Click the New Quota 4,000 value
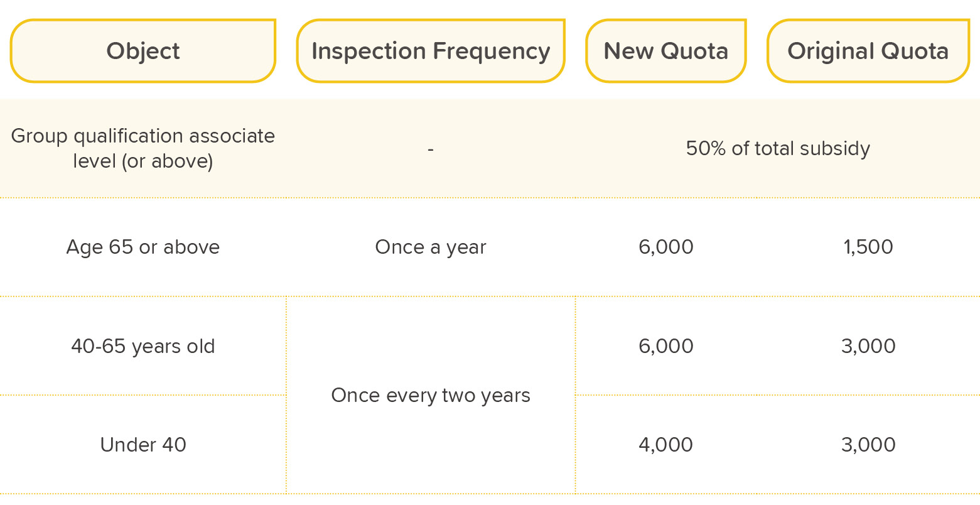Viewport: 980px width, 505px height. tap(666, 445)
